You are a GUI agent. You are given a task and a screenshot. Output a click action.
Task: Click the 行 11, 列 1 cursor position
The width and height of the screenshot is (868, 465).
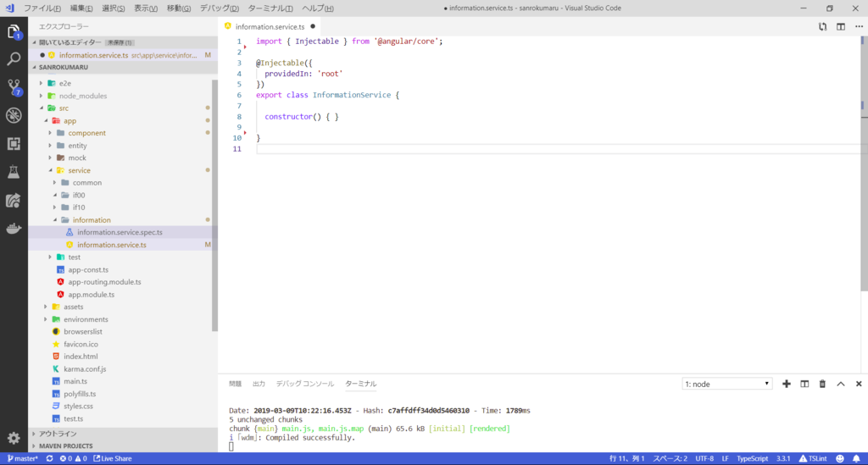pos(626,458)
